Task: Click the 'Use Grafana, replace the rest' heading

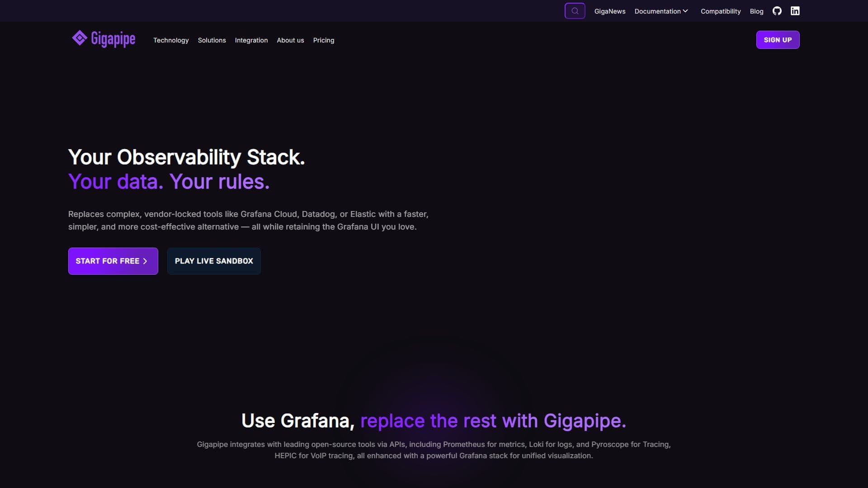Action: pyautogui.click(x=434, y=421)
